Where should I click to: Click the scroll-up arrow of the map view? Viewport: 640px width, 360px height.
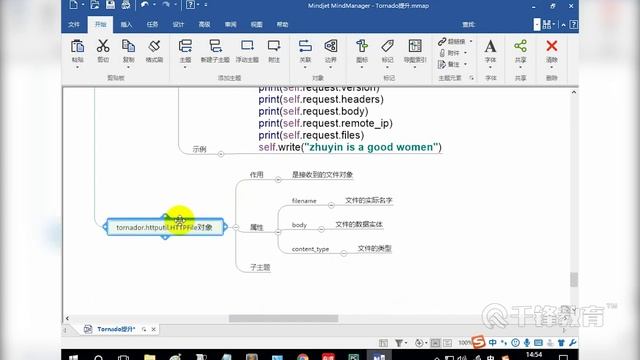tap(574, 93)
